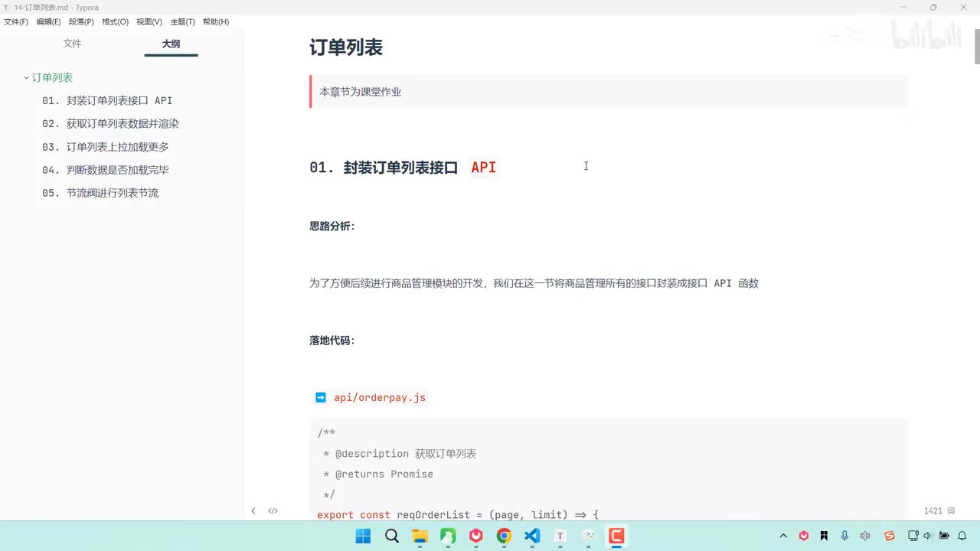Open the notification bell
Screen dimensions: 980x551
[x=962, y=536]
